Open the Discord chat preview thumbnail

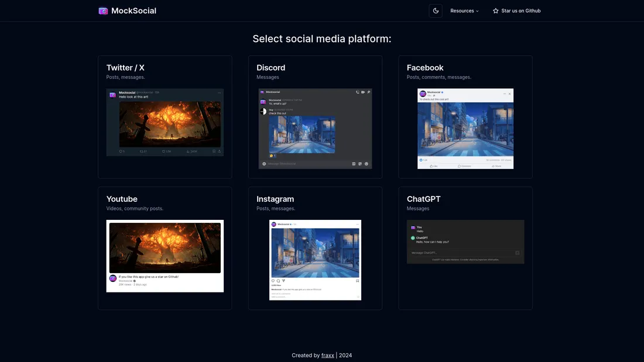tap(315, 129)
